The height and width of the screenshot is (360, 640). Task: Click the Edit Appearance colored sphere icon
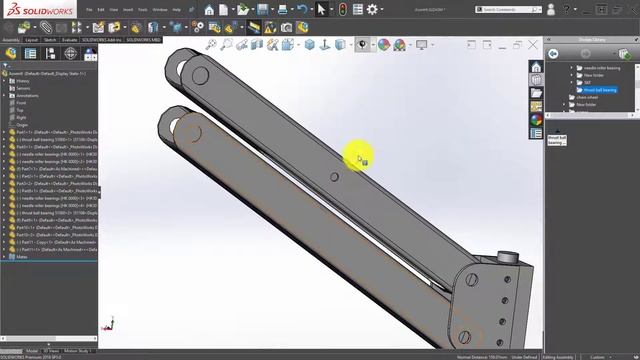(384, 44)
